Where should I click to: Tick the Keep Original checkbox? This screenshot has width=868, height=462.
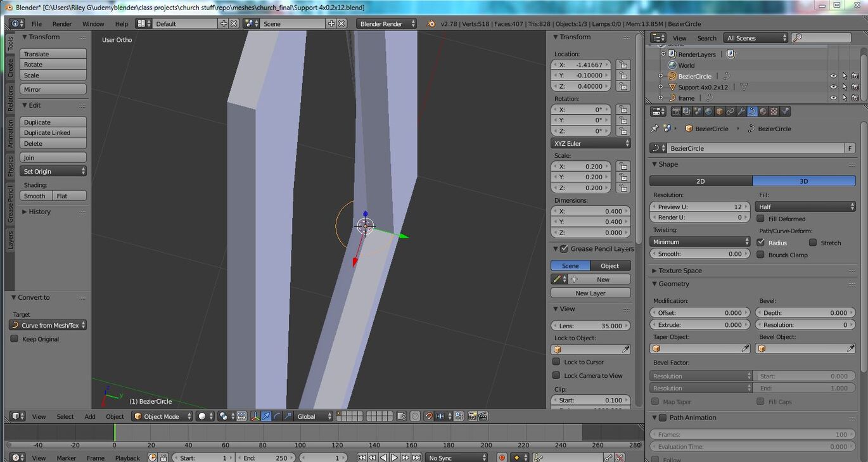point(14,339)
